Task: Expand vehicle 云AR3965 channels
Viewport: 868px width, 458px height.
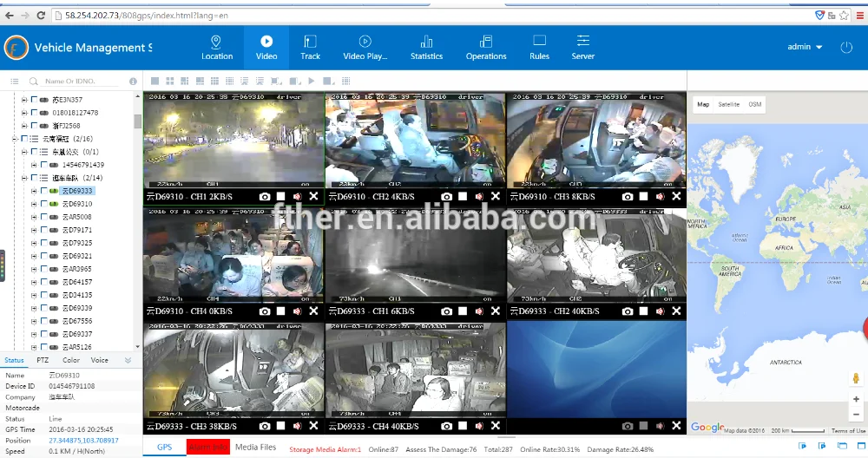Action: coord(34,269)
